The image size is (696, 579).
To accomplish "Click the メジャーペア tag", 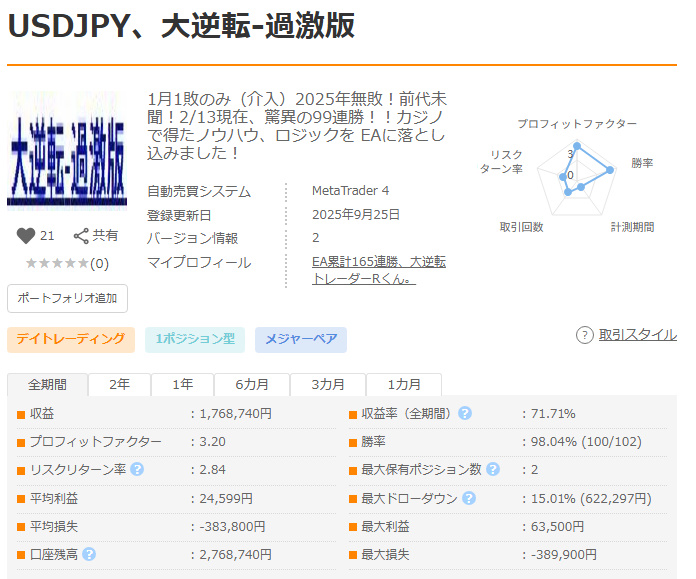I will point(301,340).
